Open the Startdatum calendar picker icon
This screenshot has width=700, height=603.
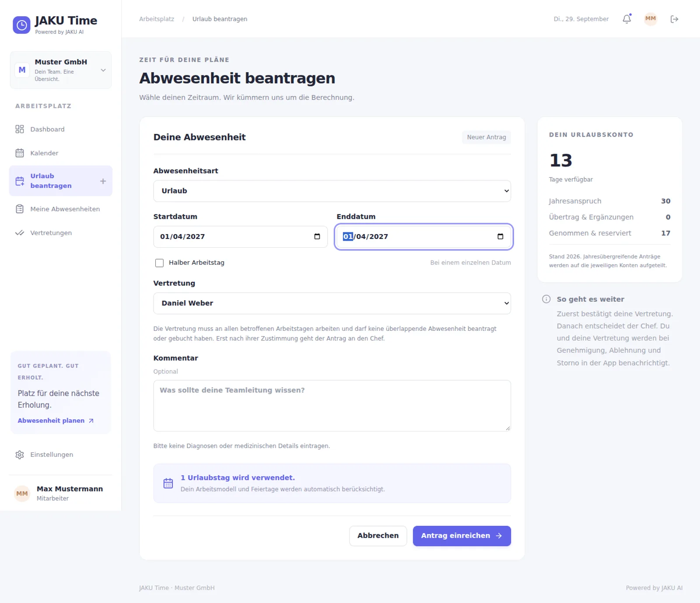(x=317, y=237)
